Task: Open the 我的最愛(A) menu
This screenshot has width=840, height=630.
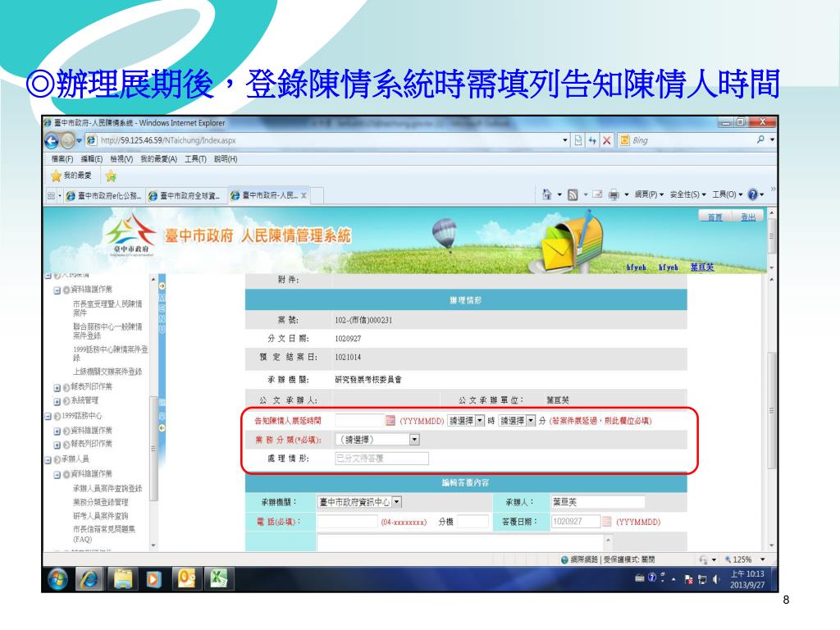Action: click(158, 159)
